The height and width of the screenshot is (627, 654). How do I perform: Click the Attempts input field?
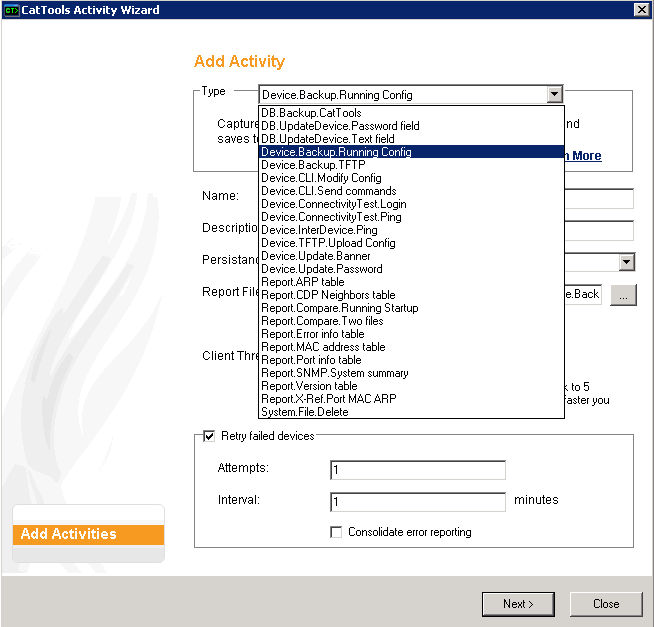click(x=418, y=470)
